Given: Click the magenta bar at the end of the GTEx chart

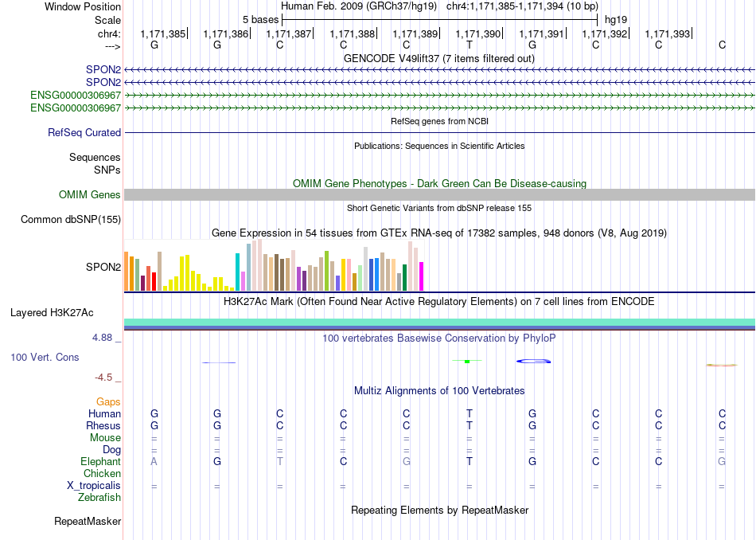Looking at the screenshot, I should click(422, 276).
